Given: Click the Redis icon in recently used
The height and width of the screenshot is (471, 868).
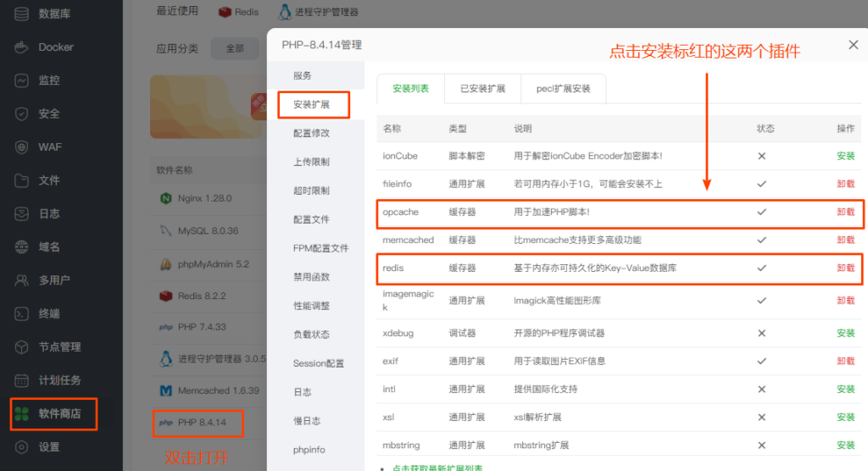Looking at the screenshot, I should click(x=225, y=12).
